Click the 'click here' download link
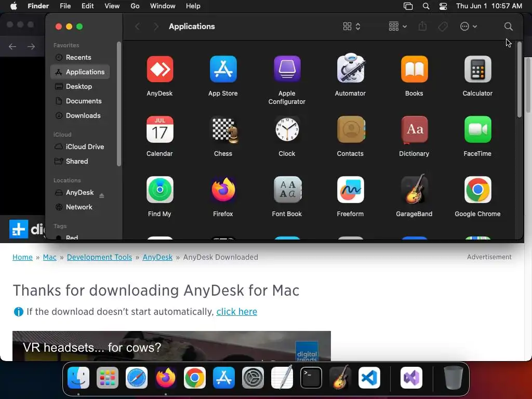Image resolution: width=532 pixels, height=399 pixels. click(x=237, y=312)
